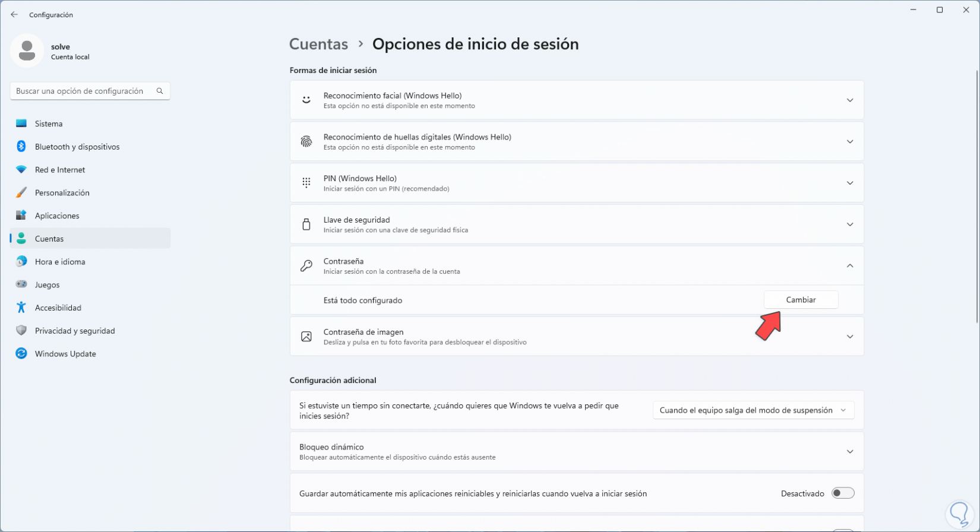980x532 pixels.
Task: Select Windows Update in the sidebar
Action: 90,354
